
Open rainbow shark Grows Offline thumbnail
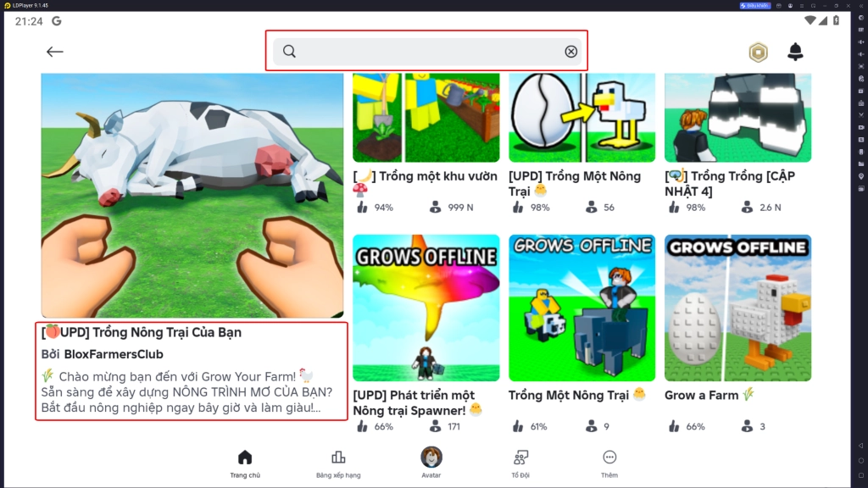[426, 308]
